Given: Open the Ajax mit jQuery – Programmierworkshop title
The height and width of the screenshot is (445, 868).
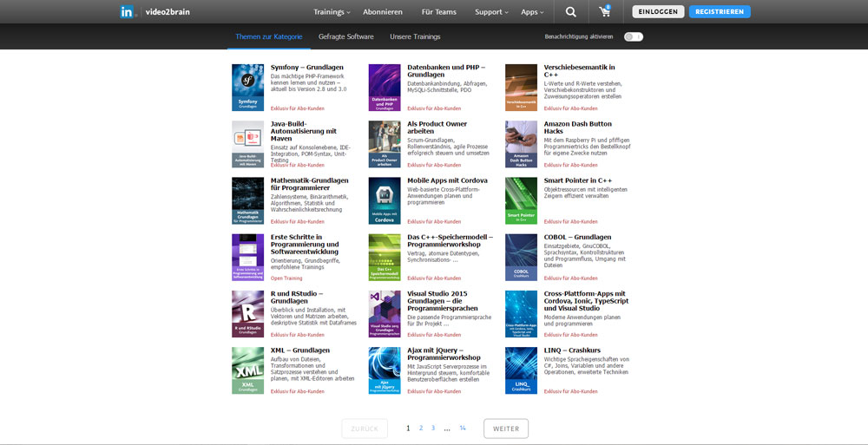Looking at the screenshot, I should point(444,354).
